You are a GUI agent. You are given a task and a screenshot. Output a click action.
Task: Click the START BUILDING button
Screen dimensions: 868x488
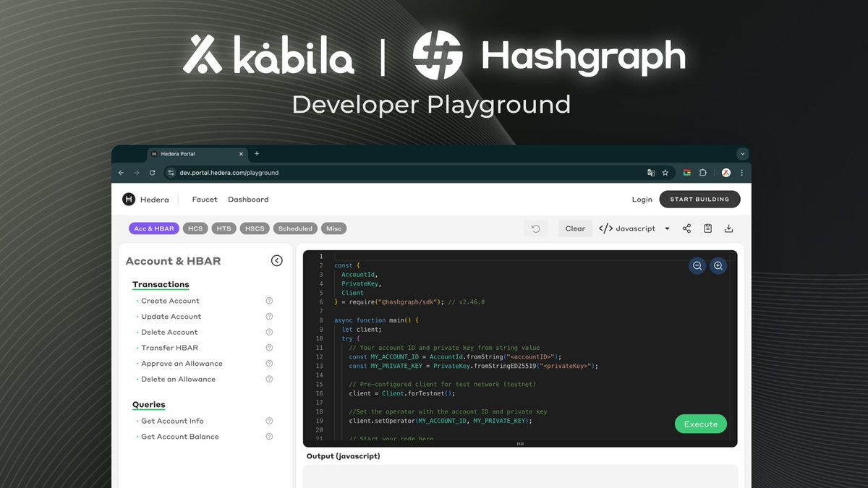point(699,200)
